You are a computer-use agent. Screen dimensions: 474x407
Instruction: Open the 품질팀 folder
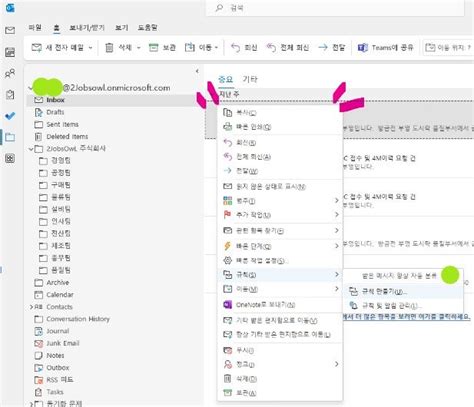(x=55, y=270)
